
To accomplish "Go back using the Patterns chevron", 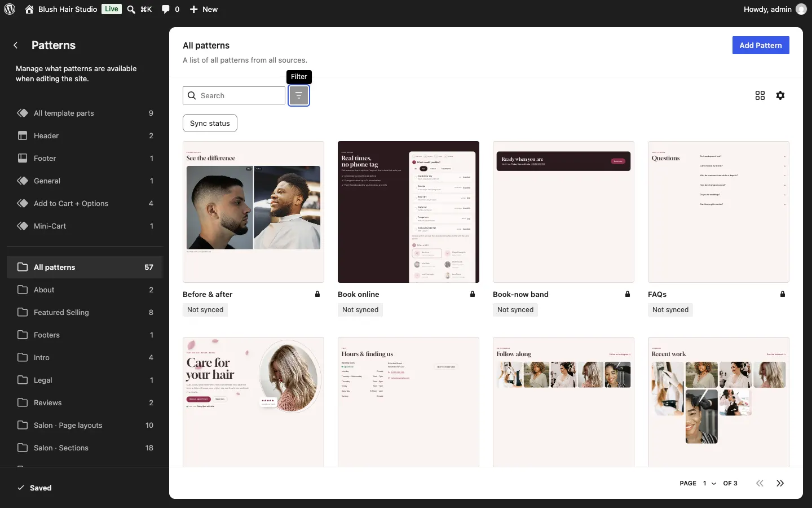I will click(x=16, y=45).
